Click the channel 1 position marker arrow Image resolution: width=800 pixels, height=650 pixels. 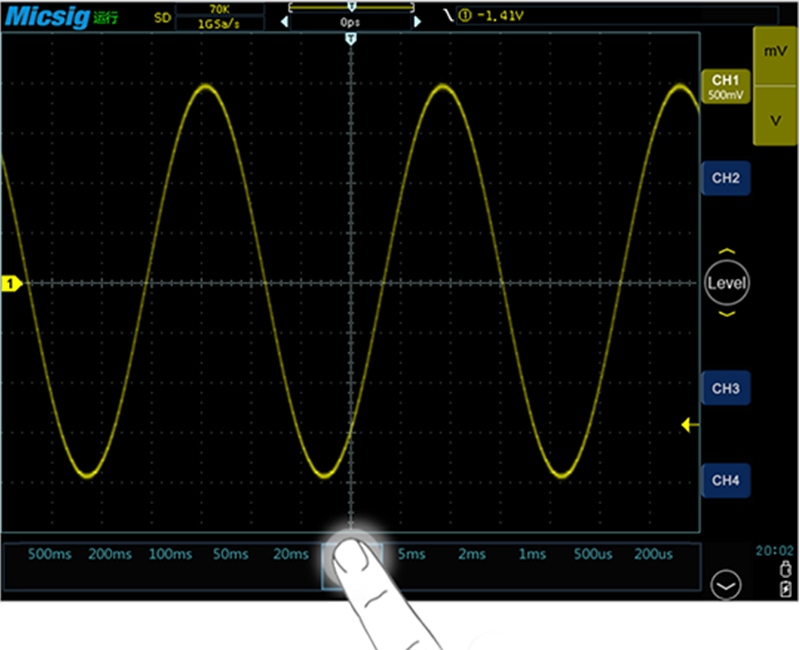pyautogui.click(x=10, y=283)
